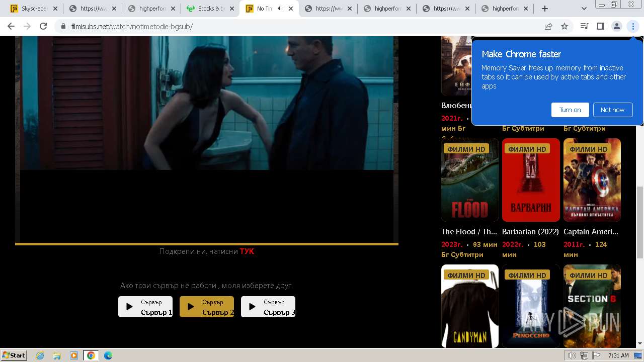Open The Flood movie poster
The height and width of the screenshot is (362, 644).
(x=470, y=180)
